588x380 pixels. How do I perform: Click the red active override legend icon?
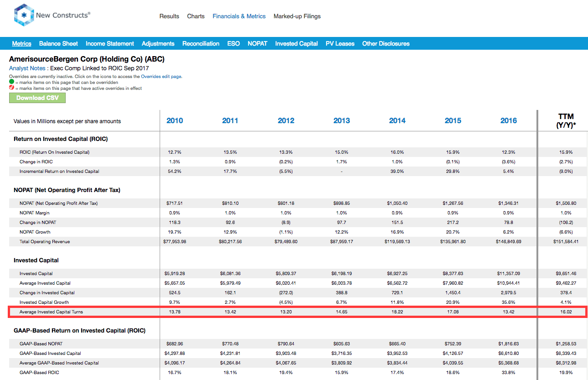pos(12,88)
